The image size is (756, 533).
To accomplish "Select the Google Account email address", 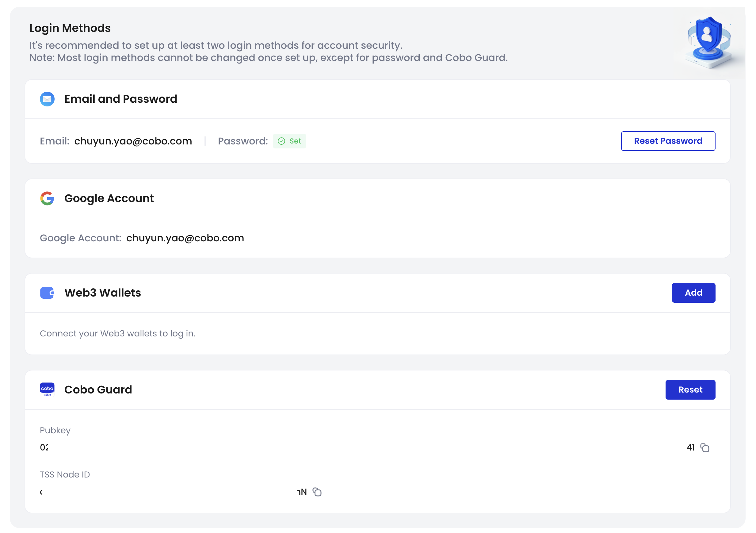I will tap(185, 238).
